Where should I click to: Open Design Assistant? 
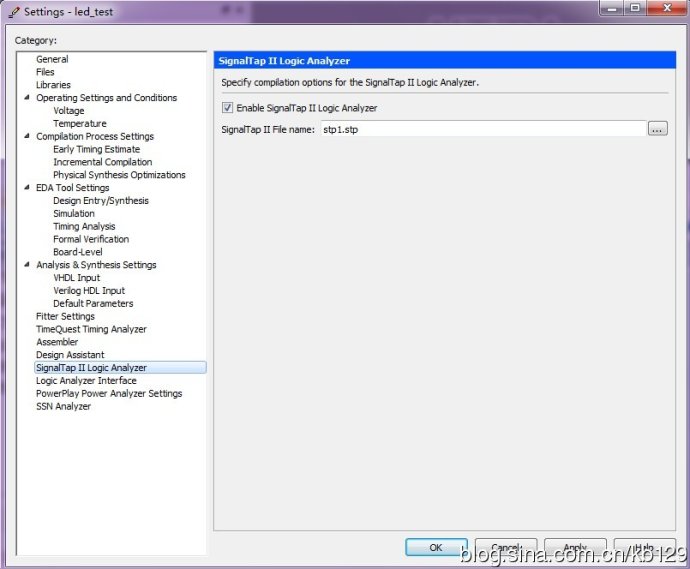click(70, 355)
